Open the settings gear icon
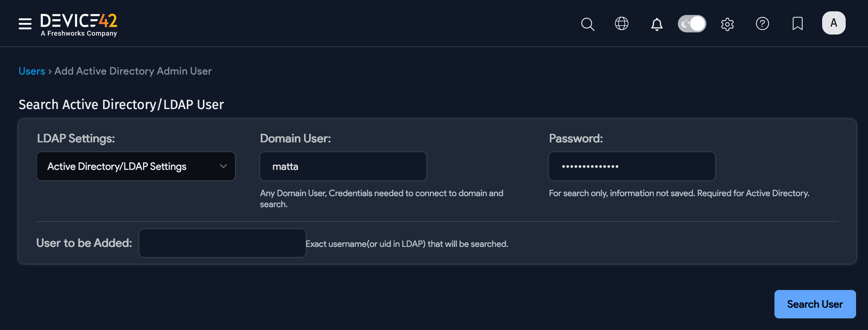 [x=727, y=24]
